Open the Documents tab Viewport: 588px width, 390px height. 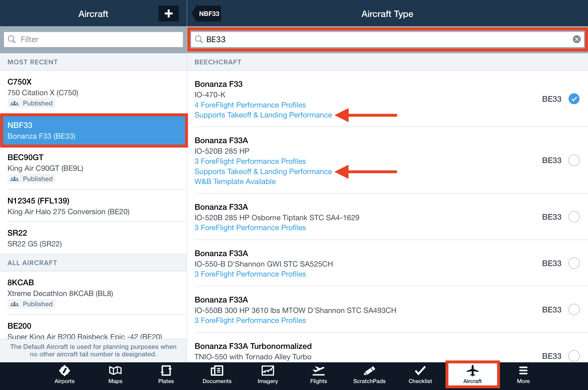[217, 375]
